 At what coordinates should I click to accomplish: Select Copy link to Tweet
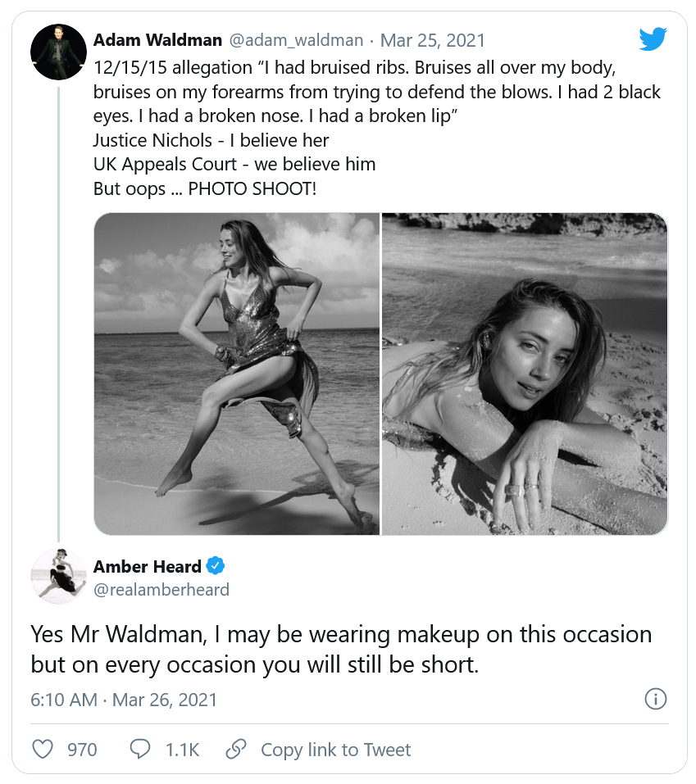coord(335,750)
